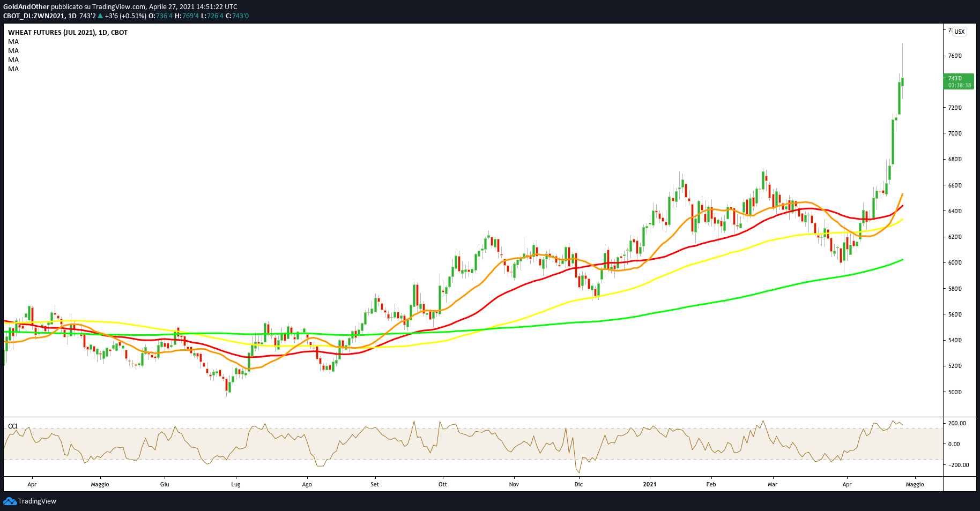Click the 620'0 price axis label
This screenshot has width=980, height=511.
(955, 237)
